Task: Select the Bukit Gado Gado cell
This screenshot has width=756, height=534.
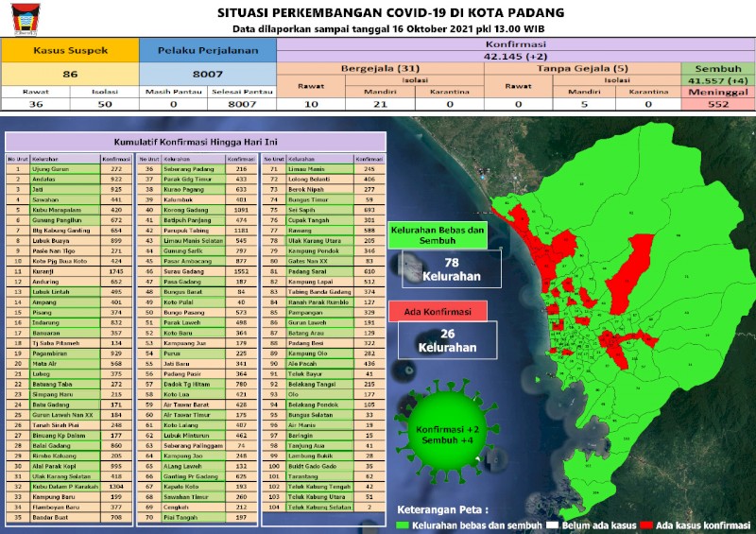Action: coord(319,466)
